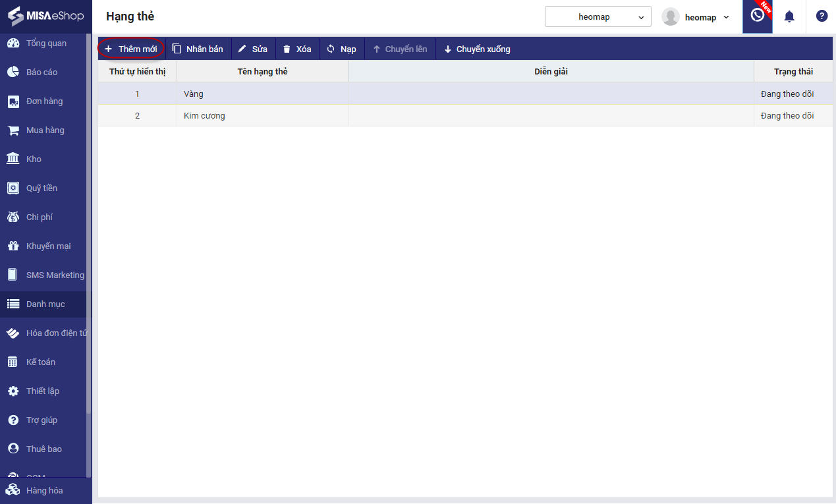Viewport: 836px width, 504px height.
Task: Open notifications bell icon
Action: tap(789, 16)
